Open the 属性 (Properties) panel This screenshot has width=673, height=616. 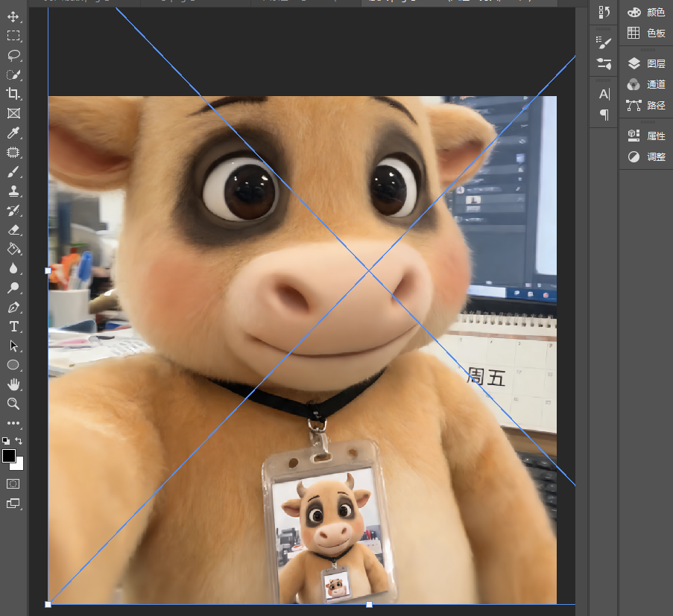646,136
